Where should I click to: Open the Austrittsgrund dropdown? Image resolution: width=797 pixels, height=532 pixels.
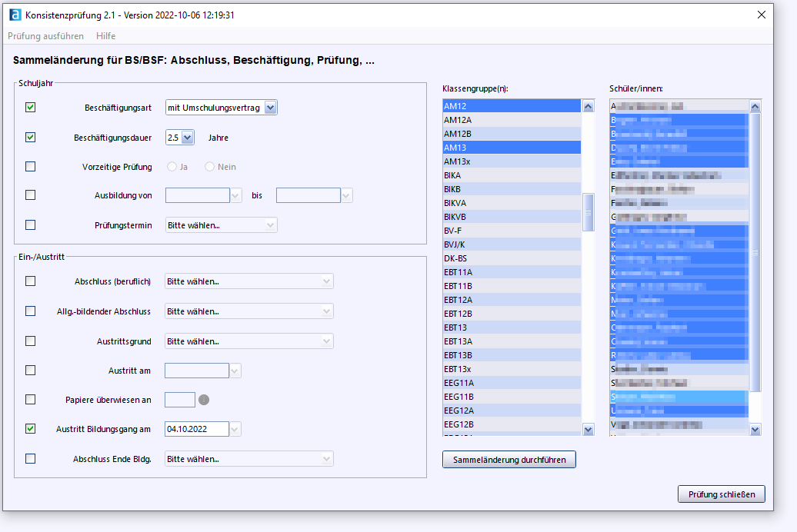click(249, 341)
